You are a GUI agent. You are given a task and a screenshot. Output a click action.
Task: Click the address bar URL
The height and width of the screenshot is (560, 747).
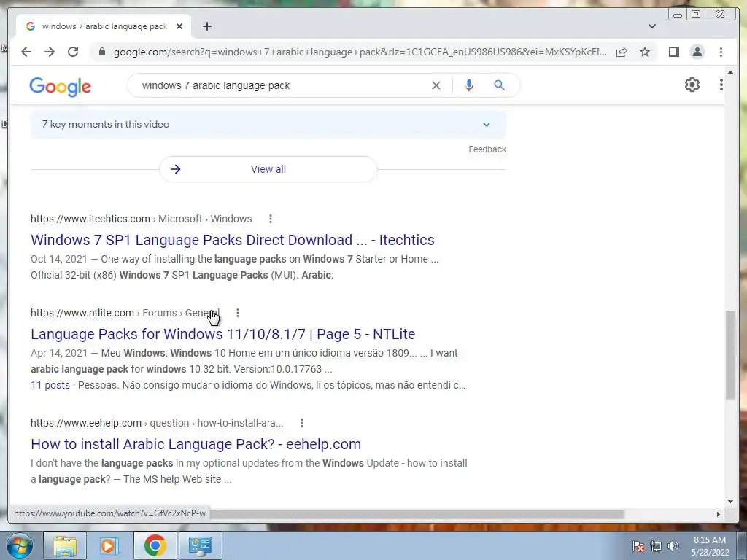coord(360,52)
